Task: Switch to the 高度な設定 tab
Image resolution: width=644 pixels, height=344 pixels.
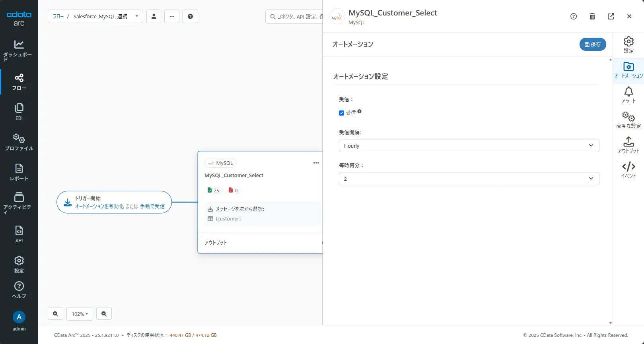Action: [x=628, y=120]
